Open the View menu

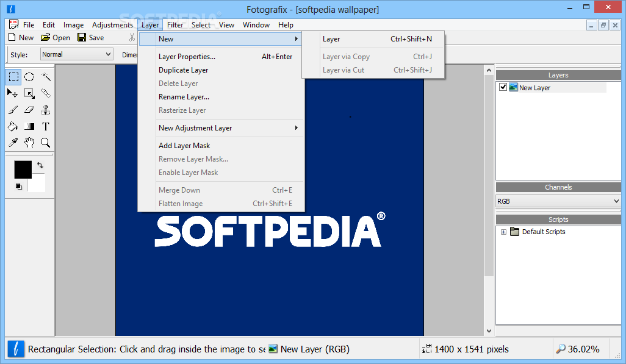pyautogui.click(x=226, y=25)
